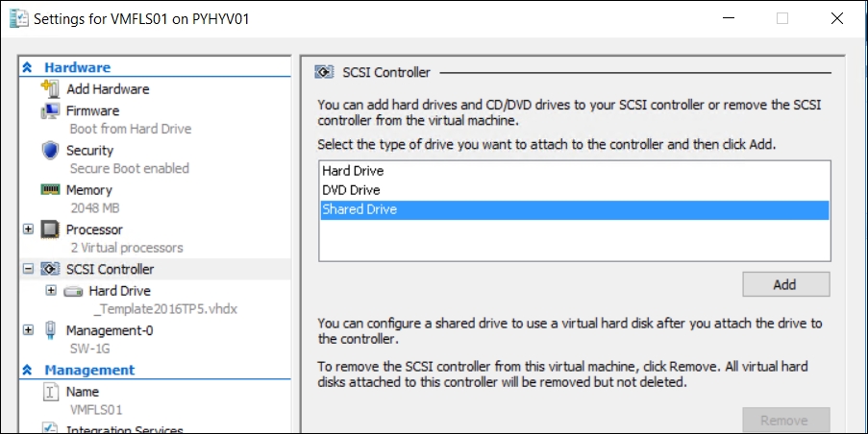This screenshot has width=868, height=434.
Task: Select Shared Drive in the list
Action: point(360,209)
